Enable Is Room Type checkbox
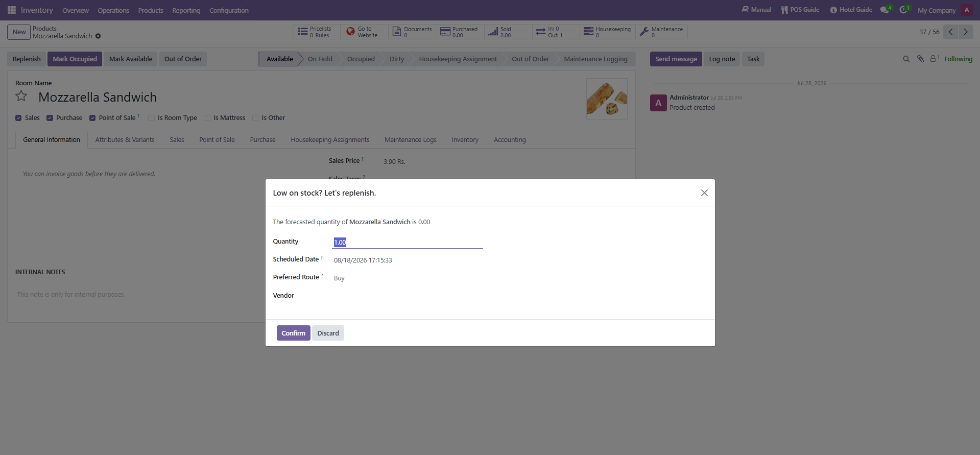Screen dimensions: 980x455 pyautogui.click(x=151, y=118)
